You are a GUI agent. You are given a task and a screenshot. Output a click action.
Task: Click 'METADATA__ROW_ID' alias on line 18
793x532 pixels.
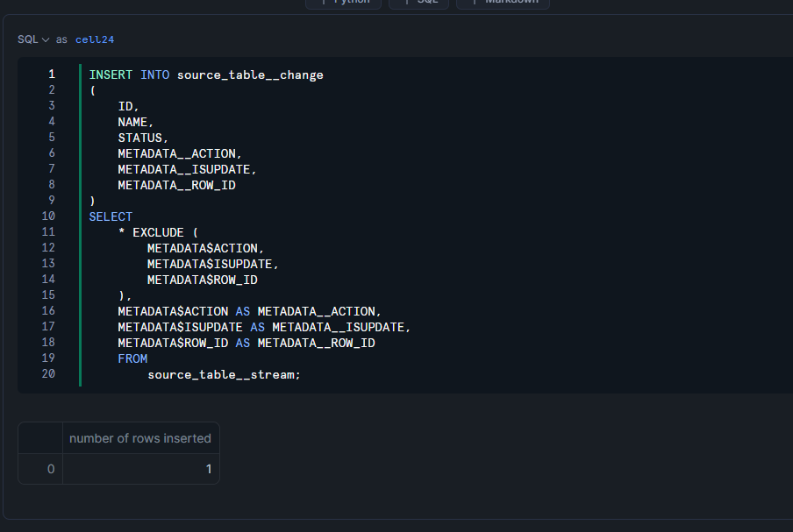pos(316,343)
